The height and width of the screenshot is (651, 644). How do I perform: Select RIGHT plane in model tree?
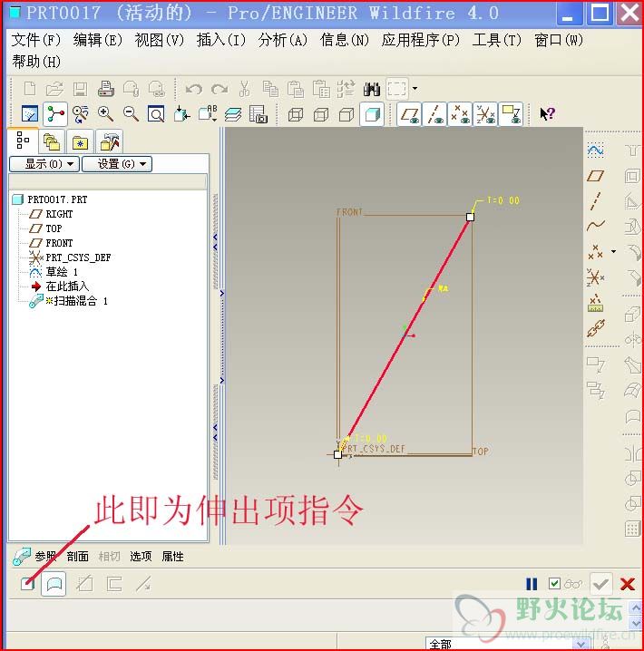coord(59,214)
